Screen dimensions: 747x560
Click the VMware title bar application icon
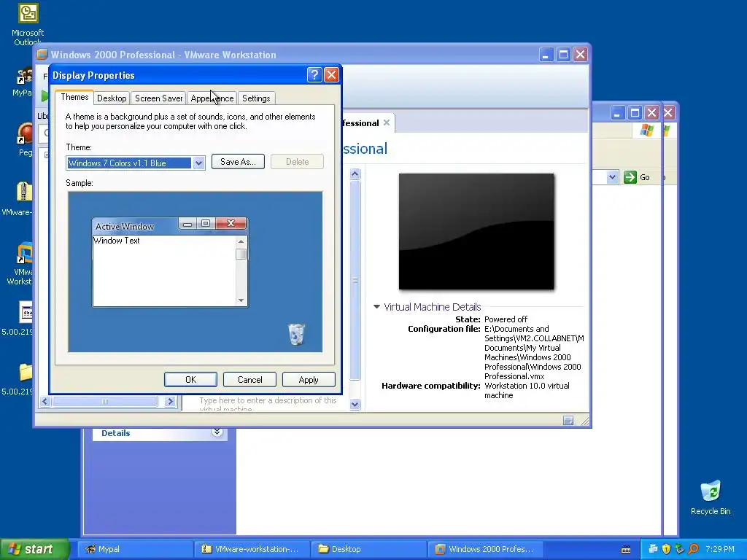(42, 54)
